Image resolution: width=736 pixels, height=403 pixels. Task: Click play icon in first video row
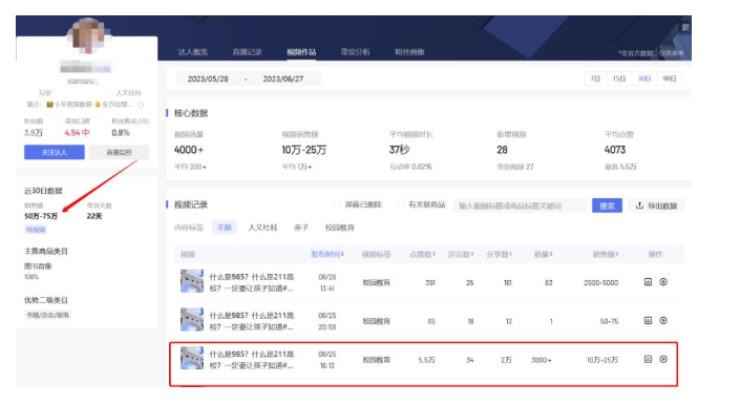pyautogui.click(x=663, y=283)
